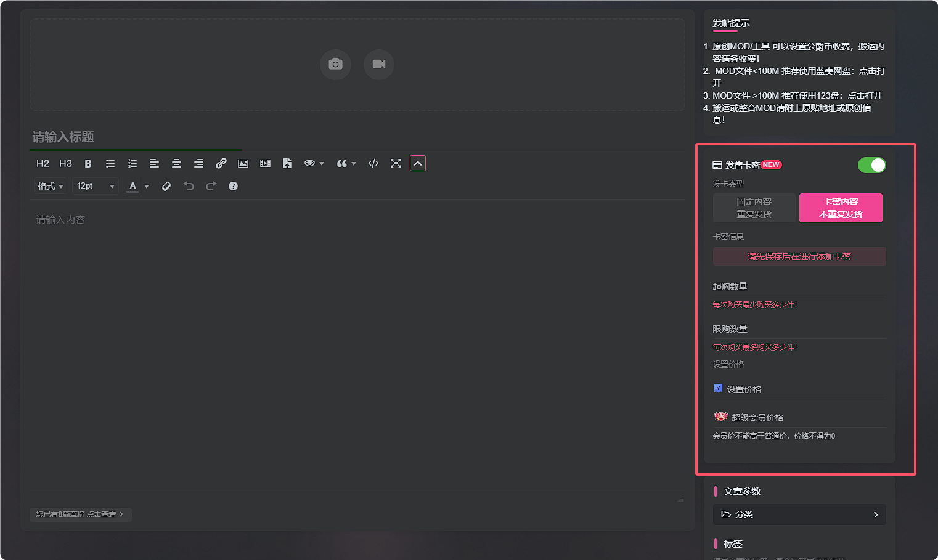Viewport: 938px width, 560px height.
Task: Open the 蓝奏网盘 点击打开 link
Action: pos(872,71)
